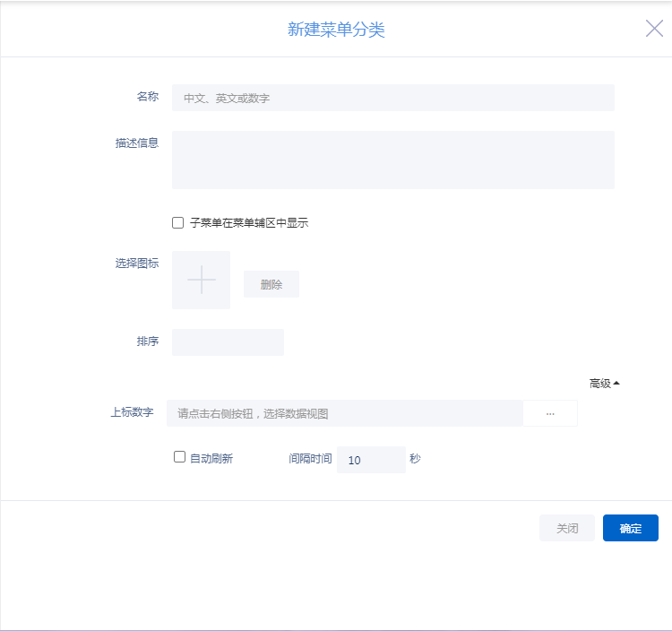672x631 pixels.
Task: Click the 上标数字 data view field
Action: pos(344,413)
